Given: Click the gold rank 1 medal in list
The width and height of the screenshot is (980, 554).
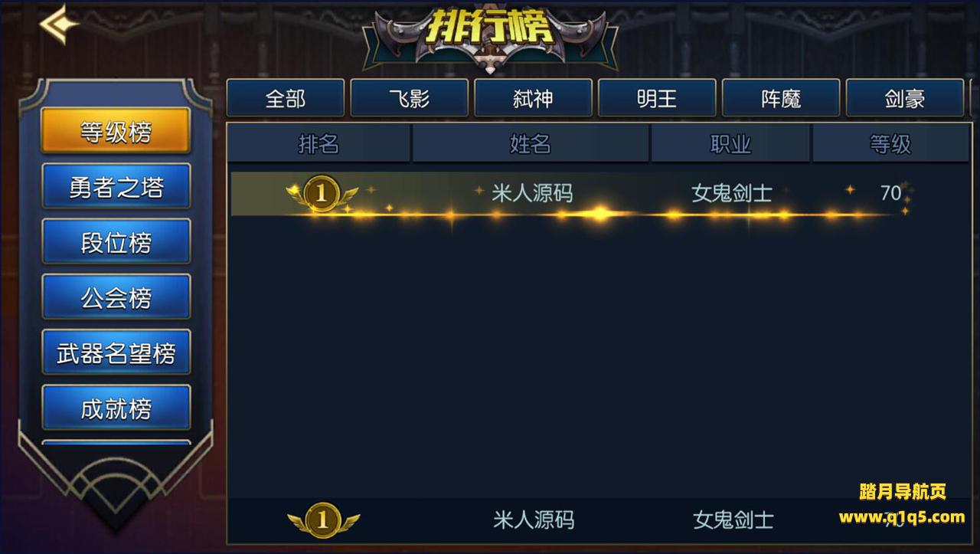Looking at the screenshot, I should [x=322, y=193].
